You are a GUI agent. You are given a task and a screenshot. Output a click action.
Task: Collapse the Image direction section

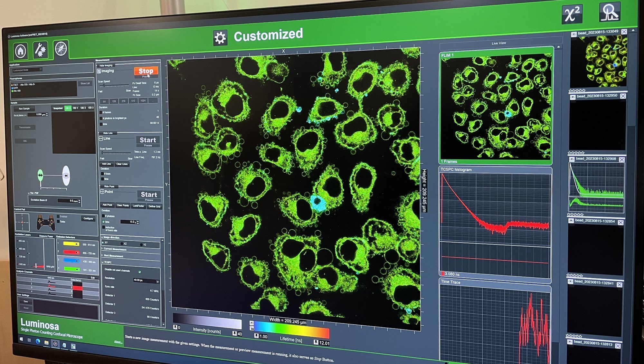pyautogui.click(x=110, y=237)
